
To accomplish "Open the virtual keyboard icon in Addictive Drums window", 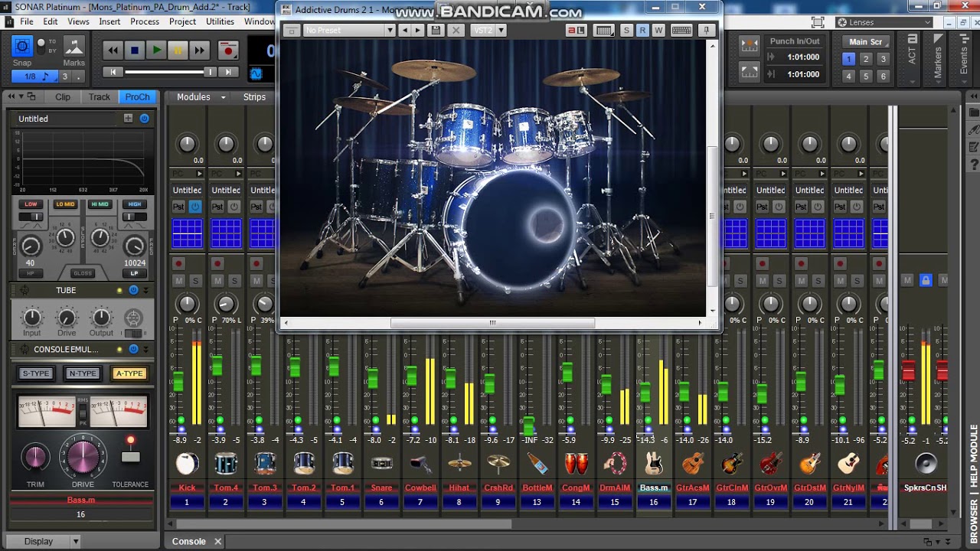I will tap(681, 31).
